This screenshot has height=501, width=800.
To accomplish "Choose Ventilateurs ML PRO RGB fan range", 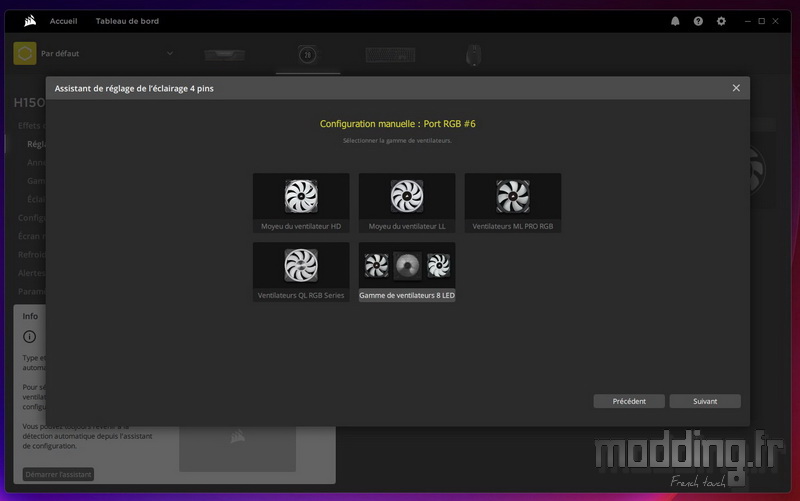I will point(513,203).
